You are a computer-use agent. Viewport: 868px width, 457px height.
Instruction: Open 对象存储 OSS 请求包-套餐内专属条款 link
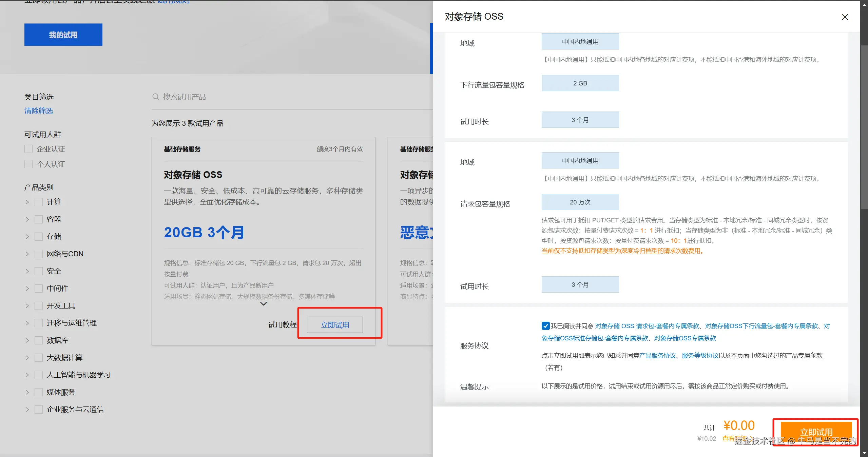[x=647, y=326]
